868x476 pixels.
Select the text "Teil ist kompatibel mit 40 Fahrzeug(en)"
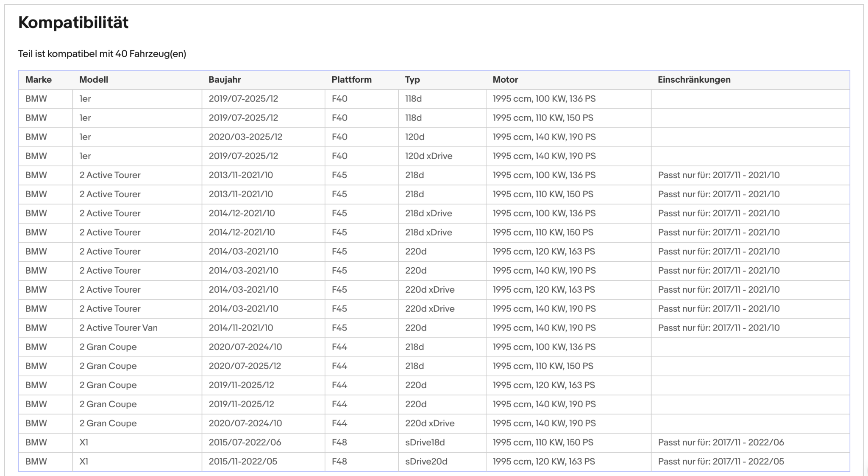coord(102,54)
